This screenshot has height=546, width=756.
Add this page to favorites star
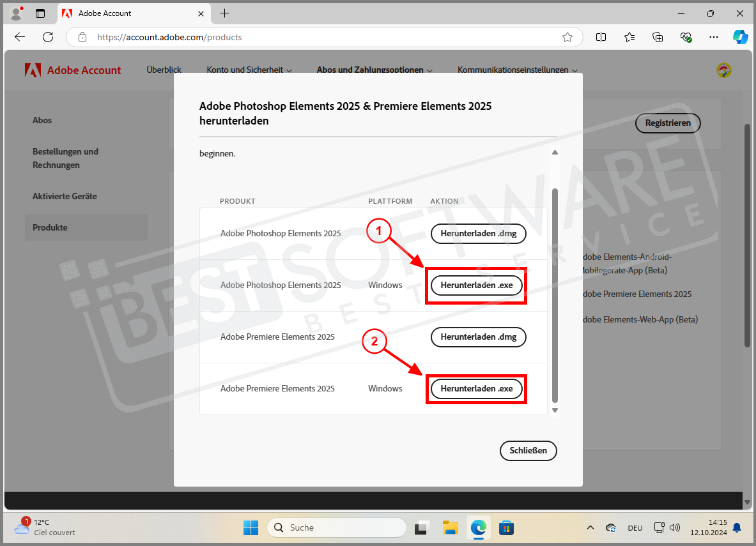pos(567,37)
